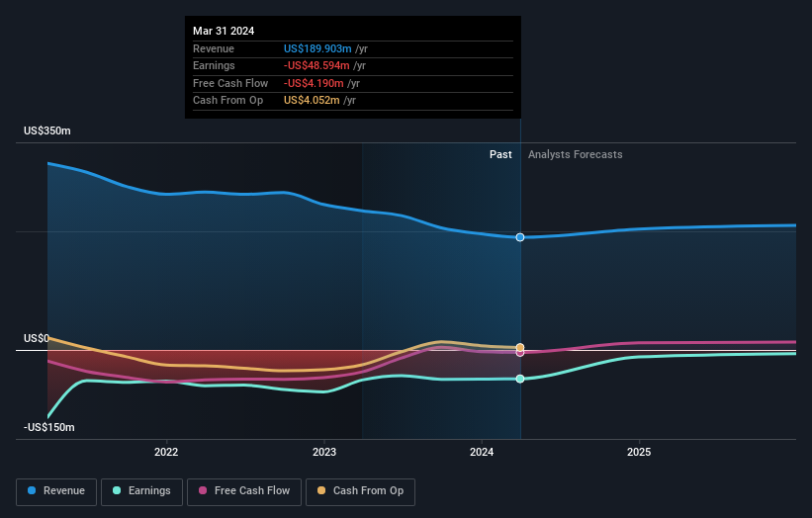Viewport: 812px width, 518px height.
Task: Toggle the Cash From Op legend button
Action: 360,491
